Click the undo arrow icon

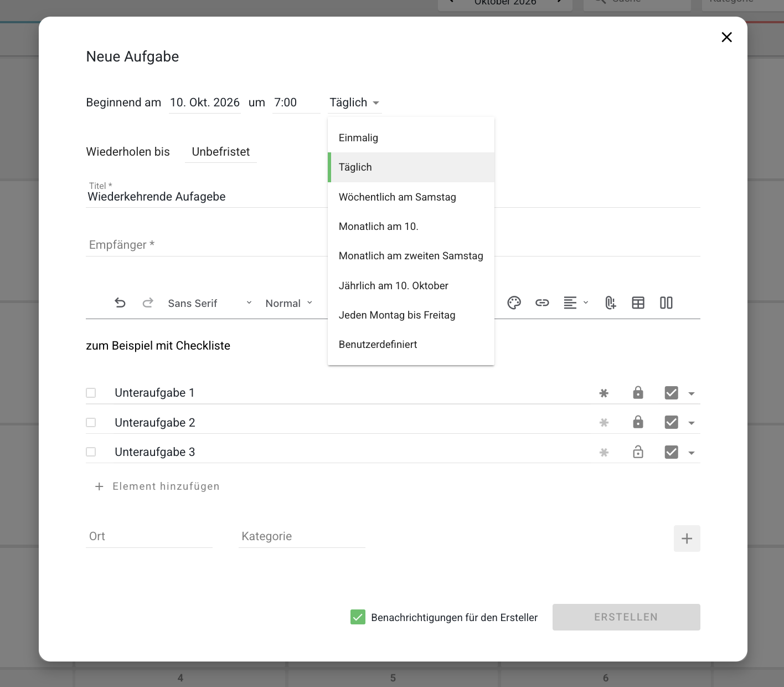(x=120, y=303)
